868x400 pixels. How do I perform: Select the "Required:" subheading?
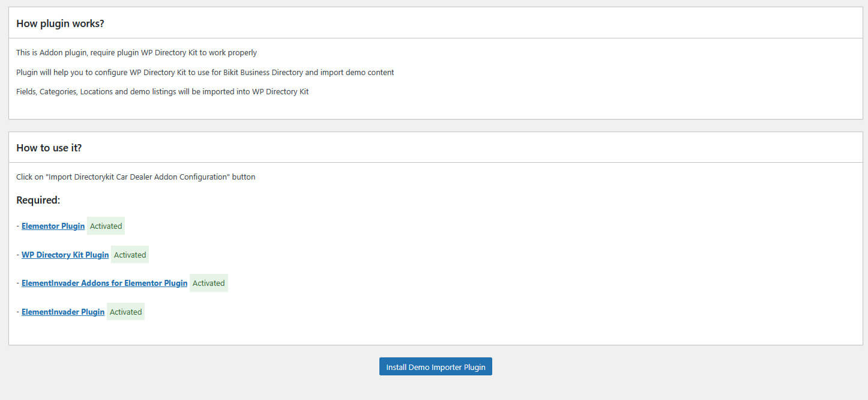[x=38, y=200]
